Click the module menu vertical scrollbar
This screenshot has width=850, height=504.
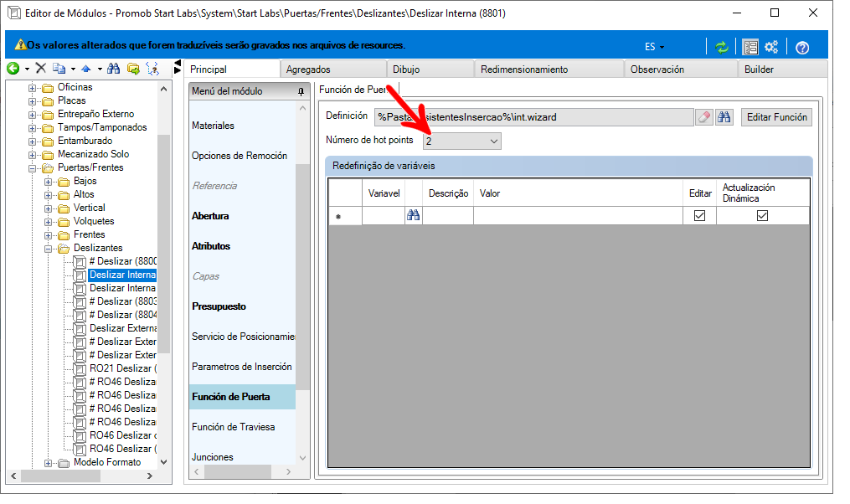(302, 276)
